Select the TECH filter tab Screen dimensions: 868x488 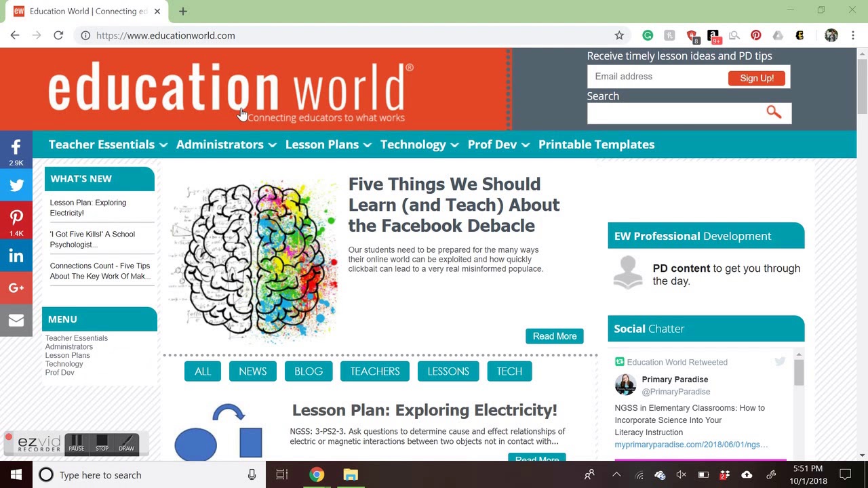pos(509,371)
